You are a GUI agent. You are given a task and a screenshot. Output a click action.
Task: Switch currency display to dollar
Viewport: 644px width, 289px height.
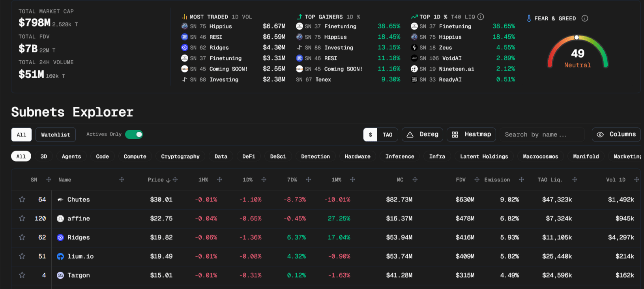pyautogui.click(x=370, y=134)
